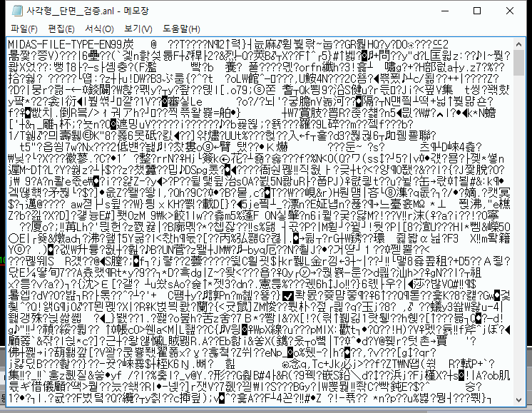Click the scrollbar down arrow
This screenshot has height=413, width=532.
click(x=518, y=399)
